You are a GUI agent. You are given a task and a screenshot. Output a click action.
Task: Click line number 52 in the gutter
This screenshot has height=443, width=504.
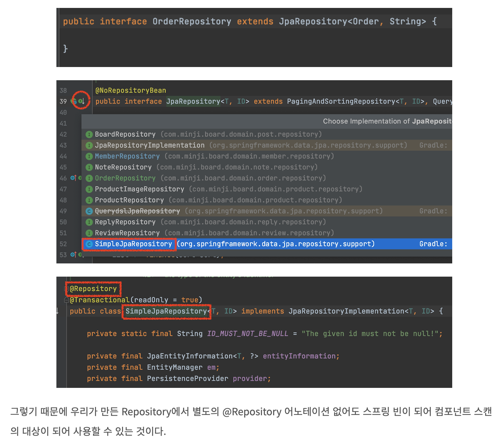pos(63,244)
